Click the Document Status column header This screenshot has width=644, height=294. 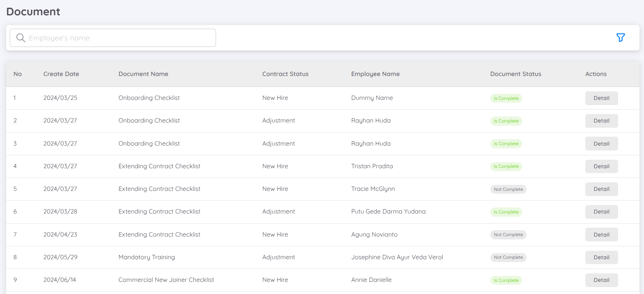(515, 74)
